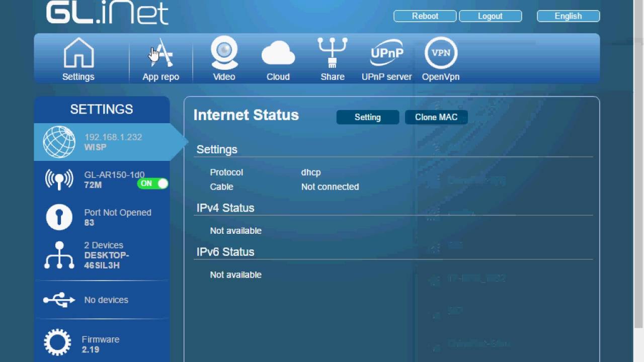
Task: Click the wireless antenna icon
Action: point(59,179)
